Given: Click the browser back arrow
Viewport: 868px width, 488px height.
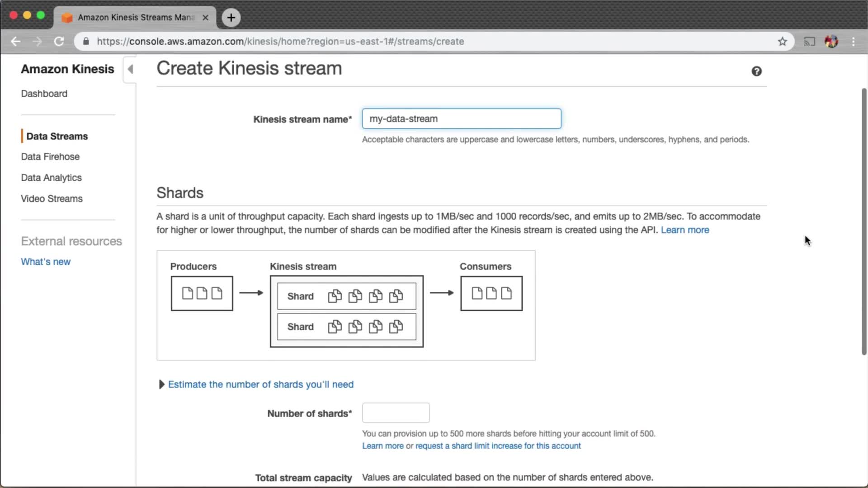Looking at the screenshot, I should click(x=16, y=42).
